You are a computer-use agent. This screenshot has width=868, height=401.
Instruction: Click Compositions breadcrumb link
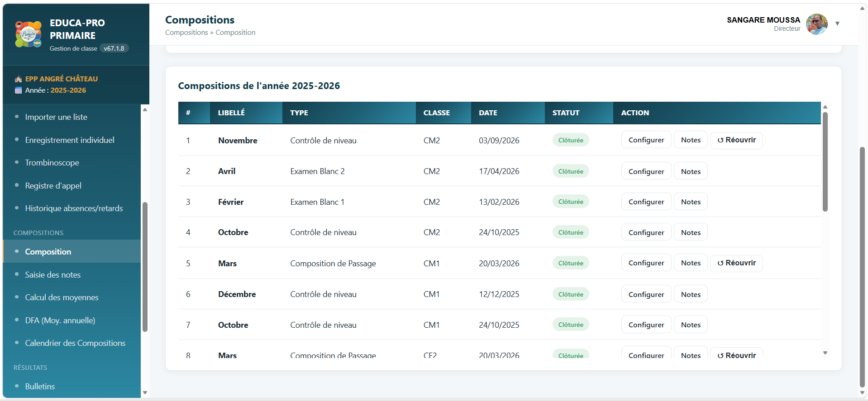pyautogui.click(x=186, y=33)
